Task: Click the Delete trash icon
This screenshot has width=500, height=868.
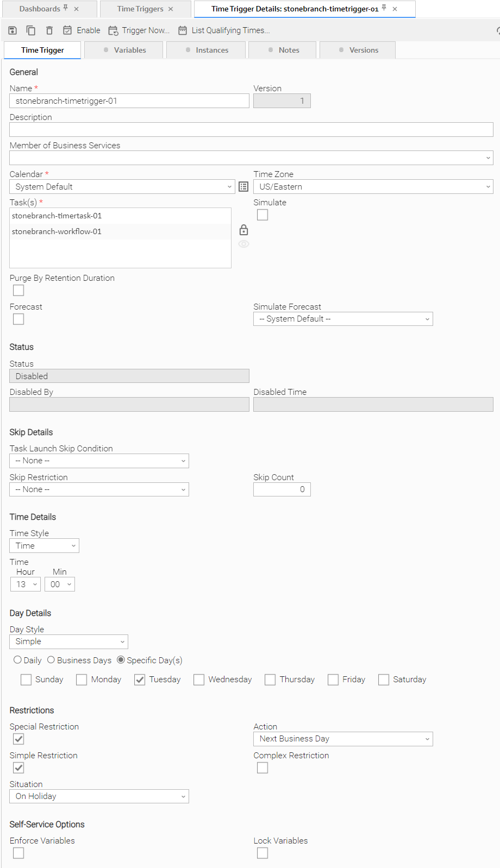Action: 49,30
